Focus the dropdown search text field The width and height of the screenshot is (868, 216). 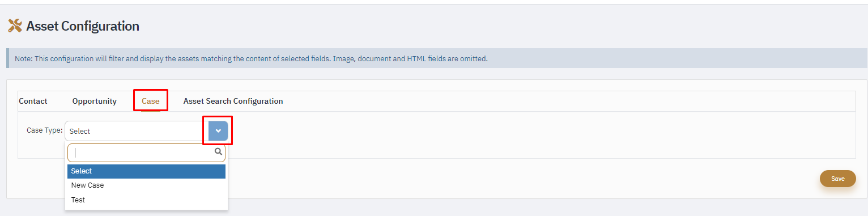tap(142, 153)
